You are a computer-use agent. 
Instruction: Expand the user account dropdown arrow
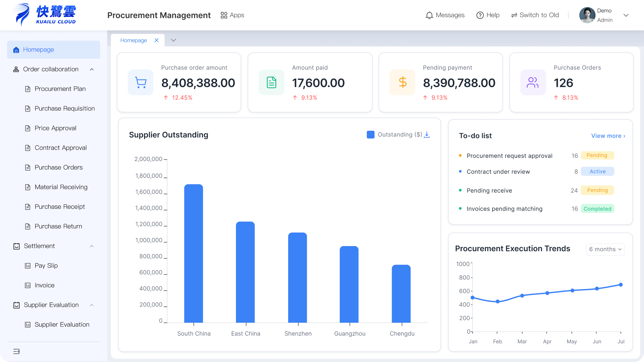click(x=626, y=15)
